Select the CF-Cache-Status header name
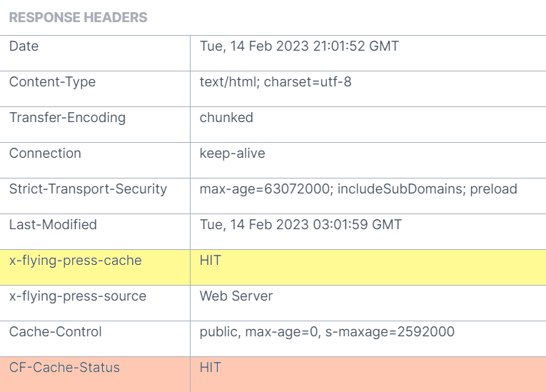Image resolution: width=546 pixels, height=392 pixels. coord(64,368)
